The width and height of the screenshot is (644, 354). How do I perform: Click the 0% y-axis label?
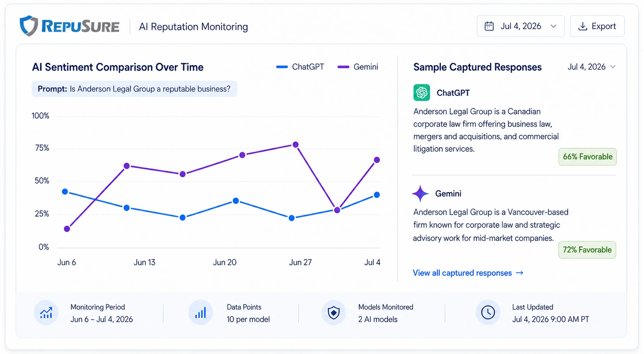coord(44,247)
